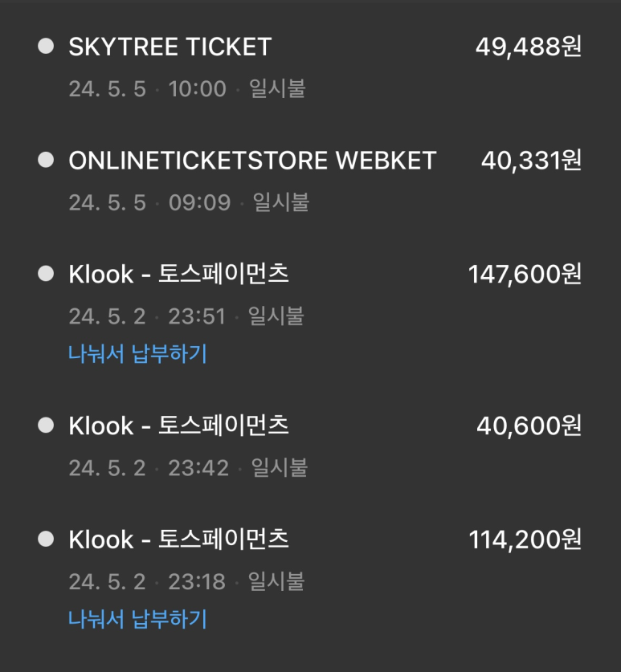Tap 나눠서 납부하기 under the 114,200원 payment
Screen dimensions: 621x672
(137, 619)
